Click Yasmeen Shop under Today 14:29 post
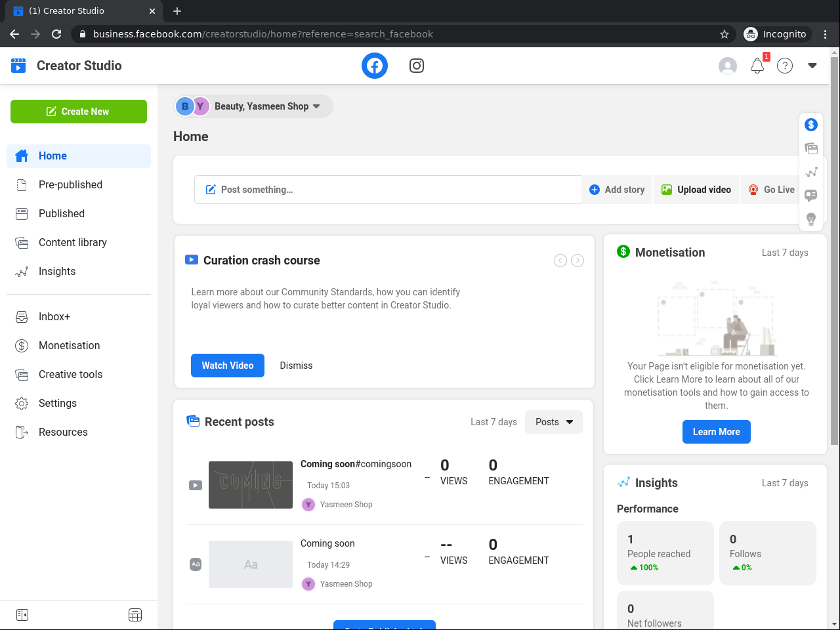The image size is (840, 630). pyautogui.click(x=346, y=584)
